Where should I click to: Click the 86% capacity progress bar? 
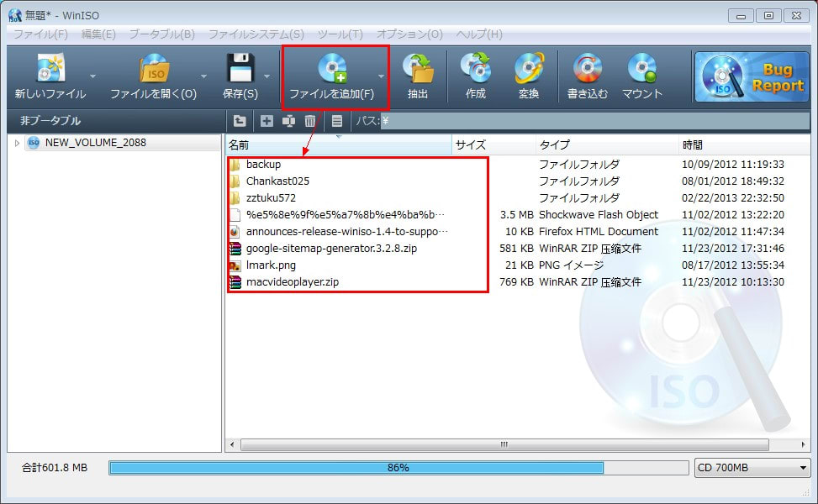pyautogui.click(x=398, y=468)
